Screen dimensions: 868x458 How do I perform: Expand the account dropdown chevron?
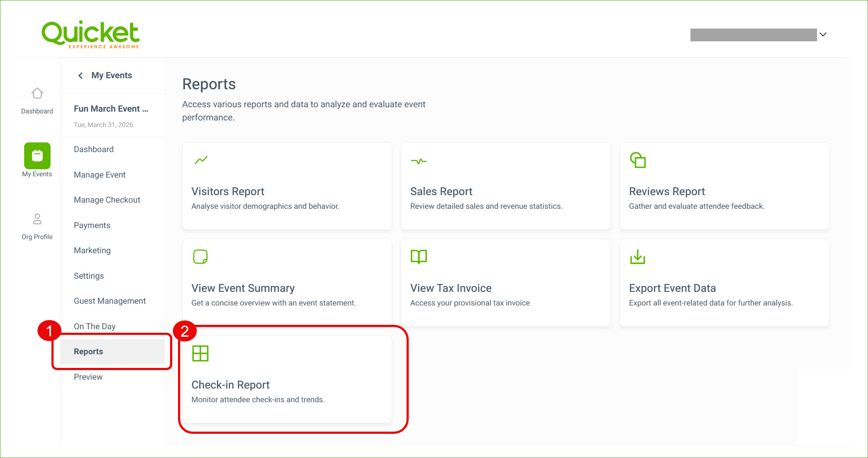pyautogui.click(x=823, y=34)
